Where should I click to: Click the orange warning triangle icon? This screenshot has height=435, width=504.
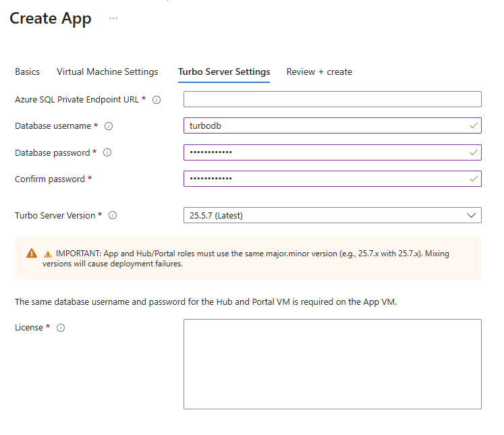coord(32,254)
